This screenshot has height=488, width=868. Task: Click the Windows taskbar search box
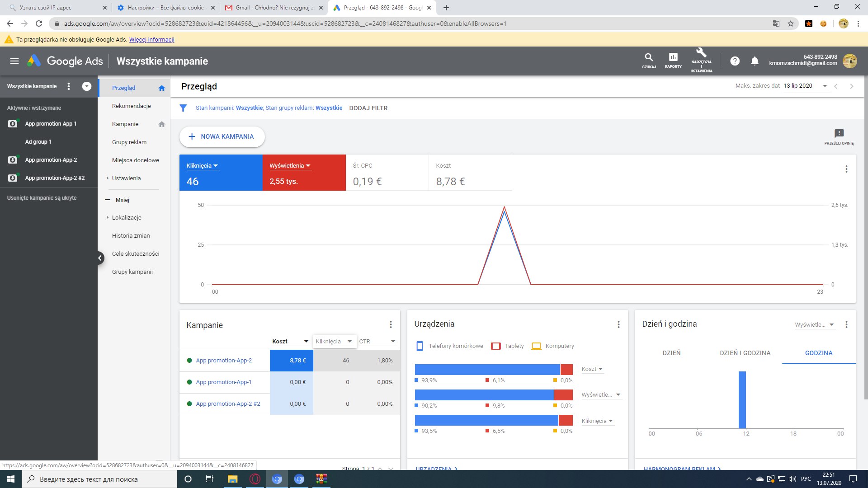click(99, 479)
